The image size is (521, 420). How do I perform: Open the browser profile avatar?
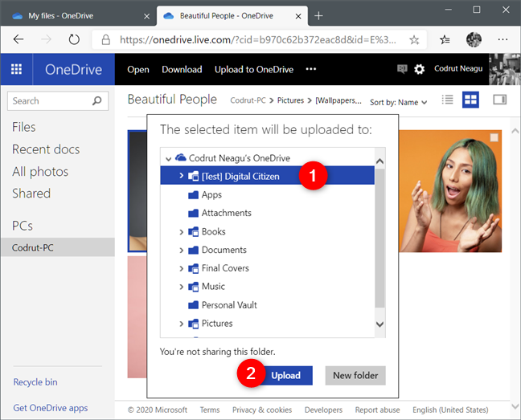(x=474, y=40)
